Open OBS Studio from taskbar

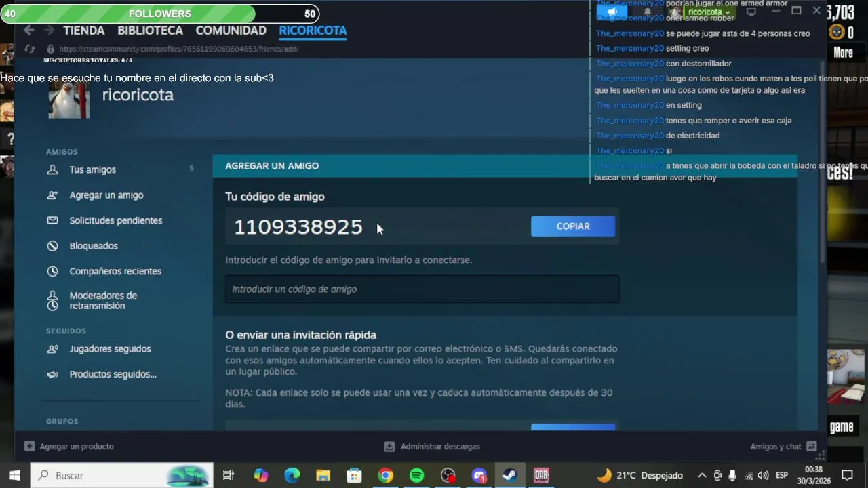(448, 476)
